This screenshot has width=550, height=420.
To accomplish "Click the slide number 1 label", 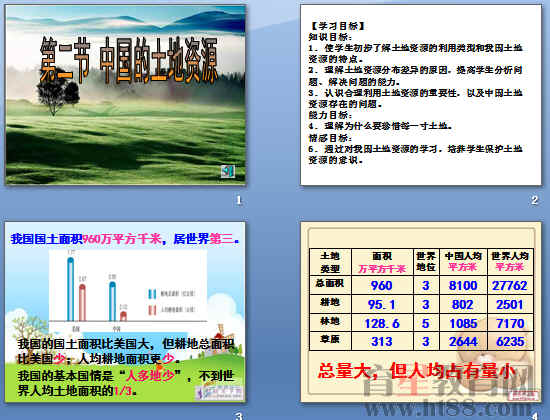I will click(239, 200).
